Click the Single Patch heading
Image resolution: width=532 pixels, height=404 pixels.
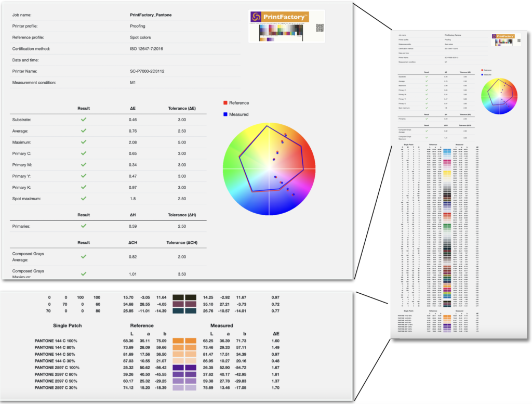pos(67,325)
